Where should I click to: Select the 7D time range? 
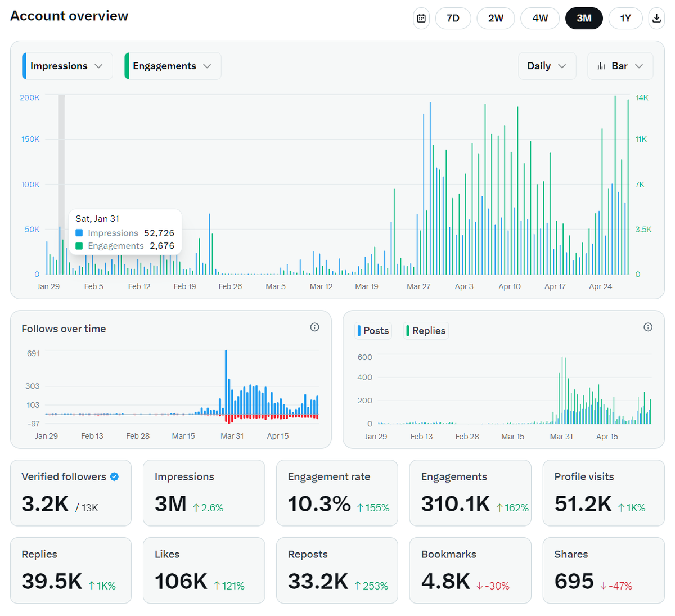(x=453, y=18)
